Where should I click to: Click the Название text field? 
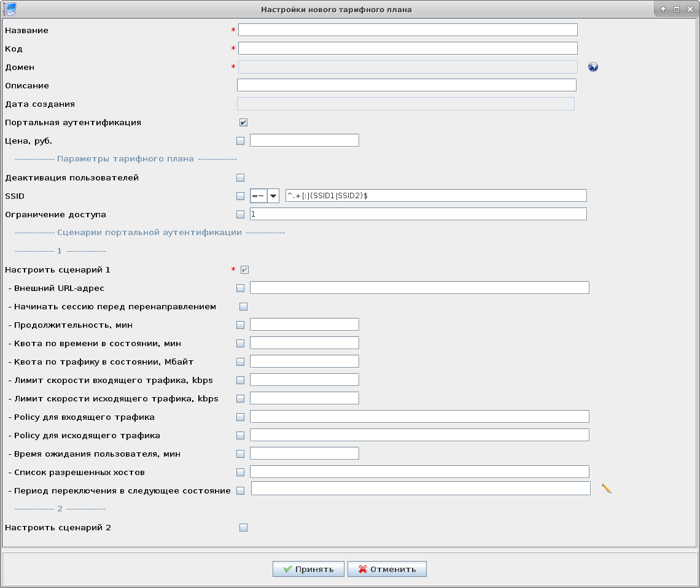click(408, 30)
